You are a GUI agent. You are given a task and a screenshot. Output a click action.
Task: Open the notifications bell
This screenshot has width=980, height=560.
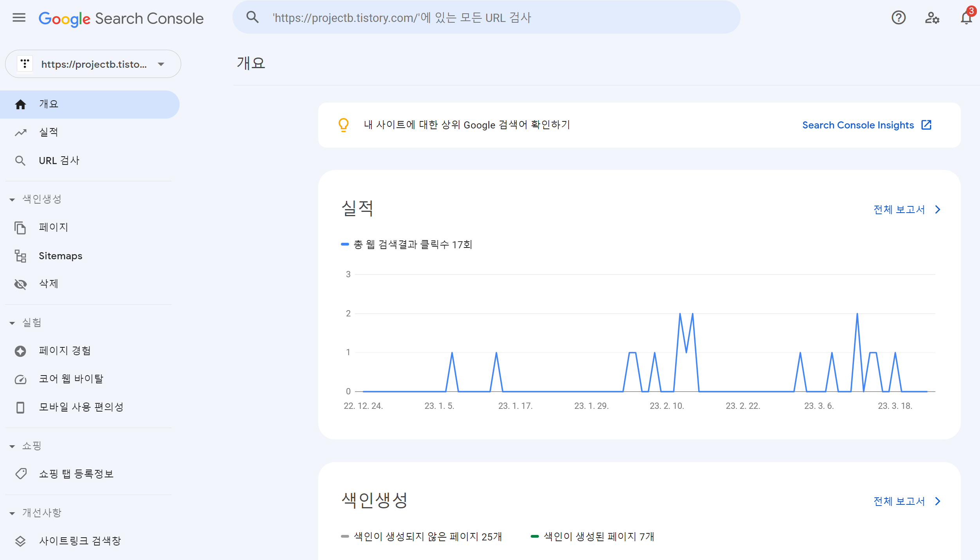click(966, 18)
